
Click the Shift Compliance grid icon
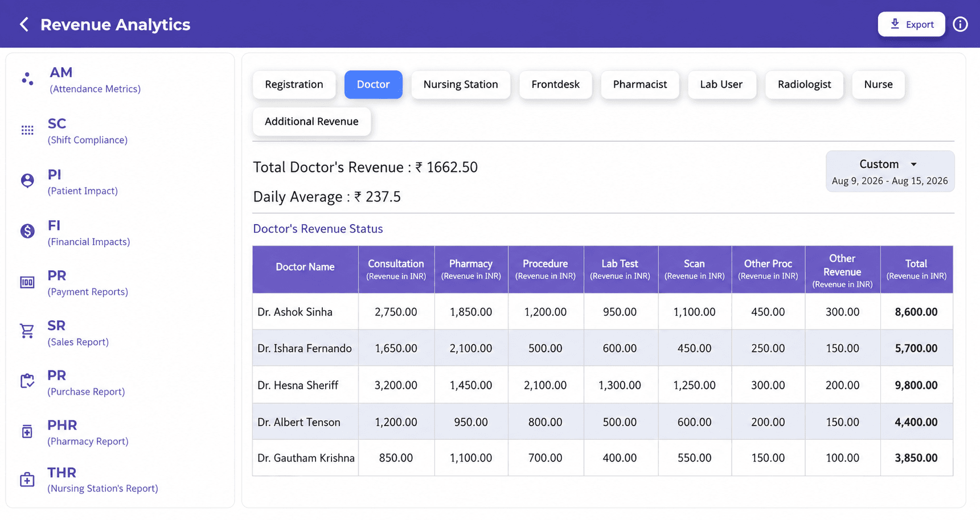click(27, 130)
